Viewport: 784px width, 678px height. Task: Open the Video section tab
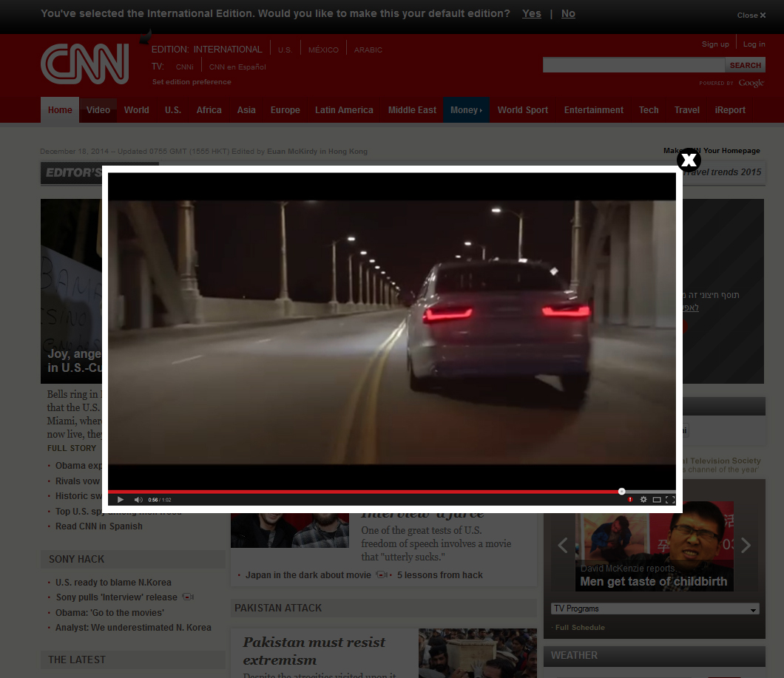pos(98,110)
